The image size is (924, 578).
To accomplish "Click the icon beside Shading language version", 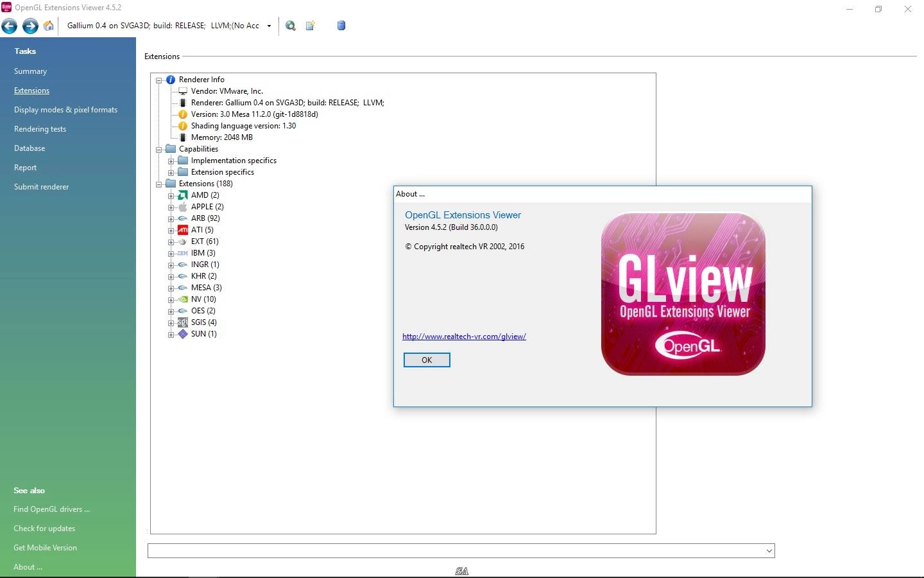I will coord(183,126).
